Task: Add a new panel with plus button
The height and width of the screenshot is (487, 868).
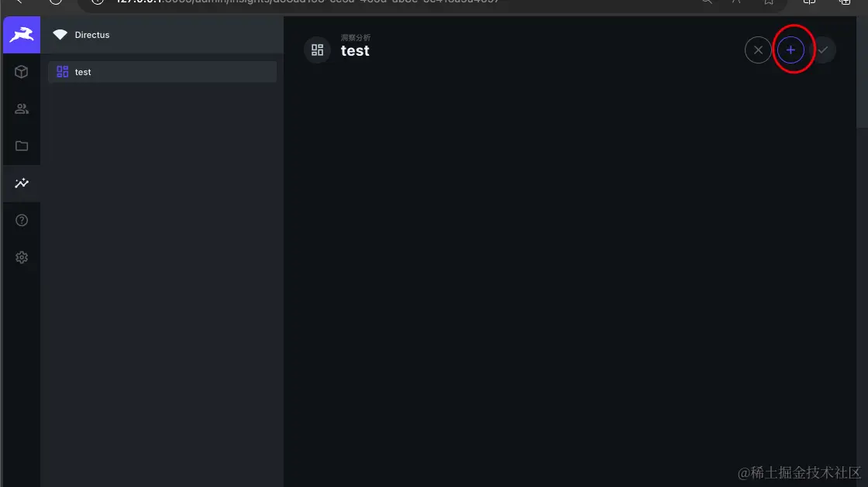Action: tap(790, 50)
